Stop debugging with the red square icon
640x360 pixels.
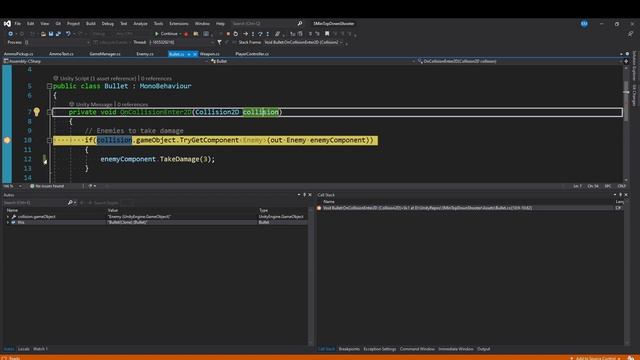[x=228, y=34]
